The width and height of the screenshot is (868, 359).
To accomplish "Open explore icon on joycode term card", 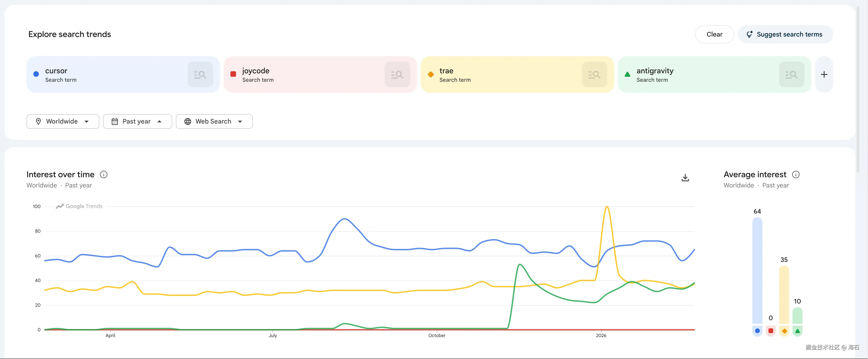I will coord(397,74).
